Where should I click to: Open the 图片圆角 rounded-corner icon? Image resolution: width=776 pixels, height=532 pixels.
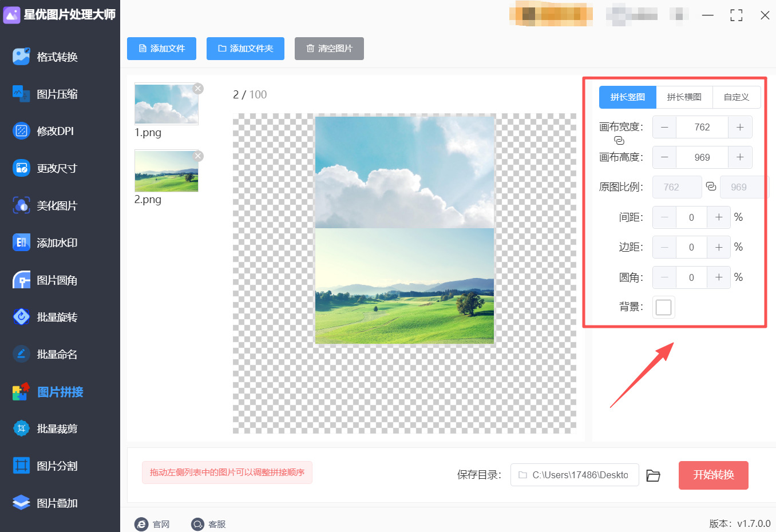21,280
